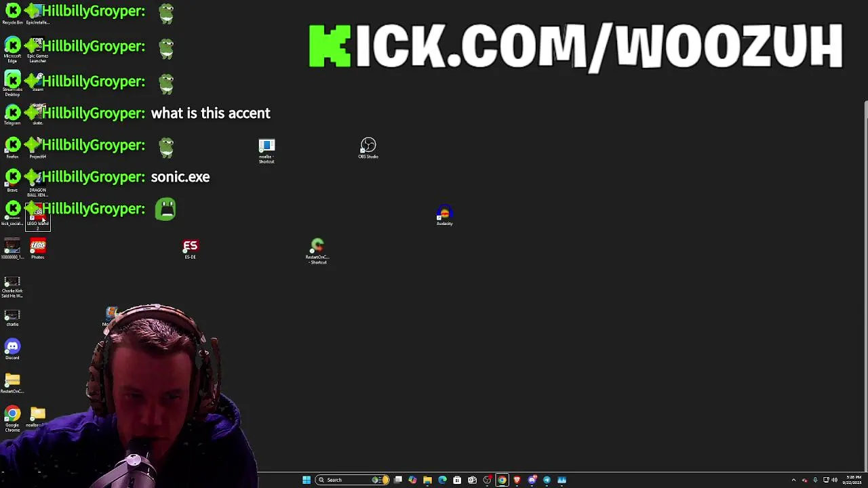
Task: Open File Explorer from the taskbar
Action: click(427, 480)
